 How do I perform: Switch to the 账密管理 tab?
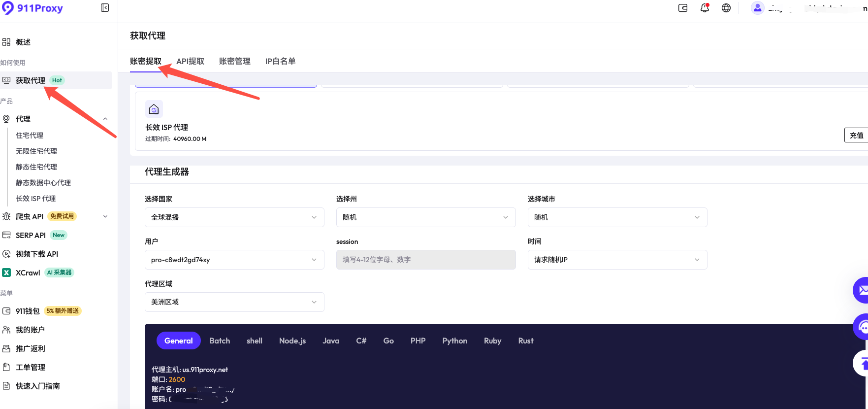[235, 61]
